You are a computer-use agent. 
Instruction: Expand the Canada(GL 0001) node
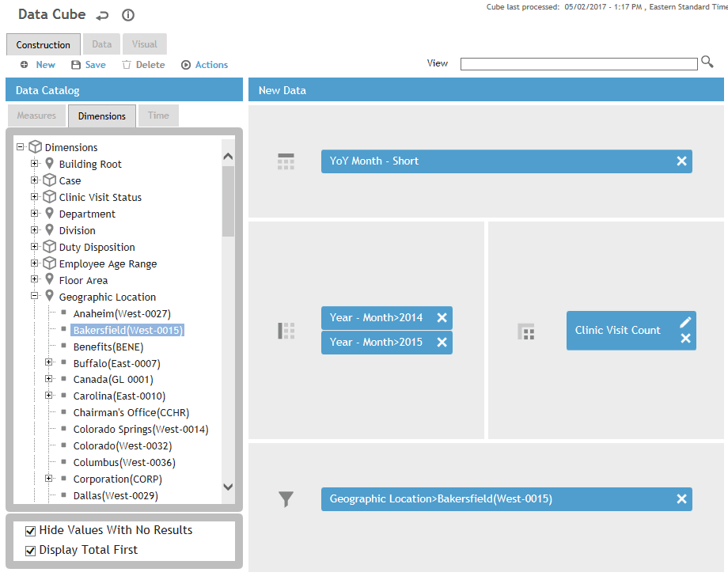pyautogui.click(x=49, y=379)
